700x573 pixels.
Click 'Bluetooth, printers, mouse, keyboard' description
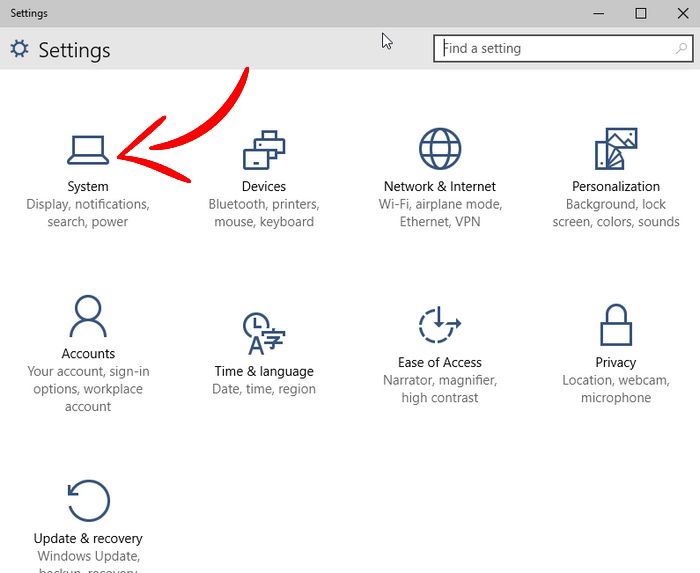pyautogui.click(x=264, y=213)
